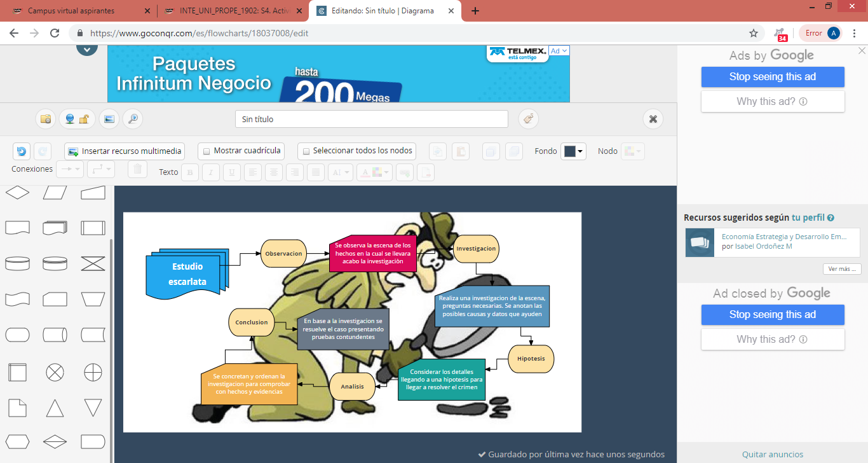Image resolution: width=868 pixels, height=463 pixels.
Task: Click the price tag icon
Action: (x=528, y=119)
